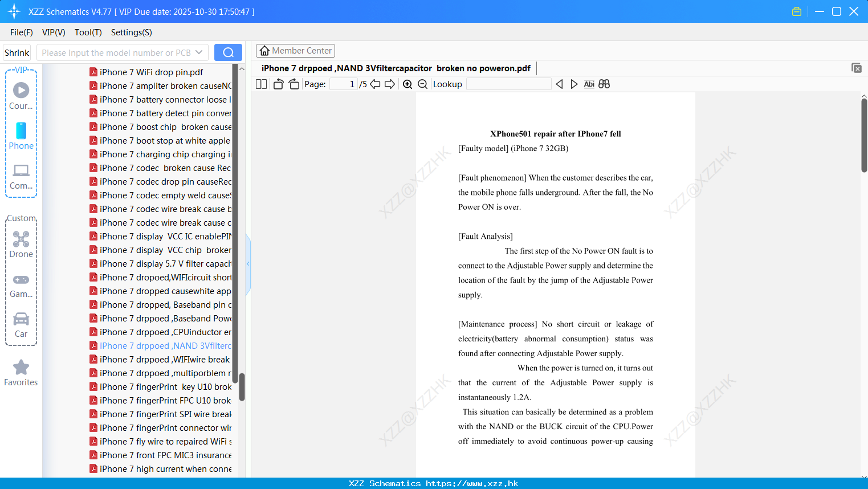
Task: Click the yellow toolbox icon in title bar
Action: click(797, 11)
